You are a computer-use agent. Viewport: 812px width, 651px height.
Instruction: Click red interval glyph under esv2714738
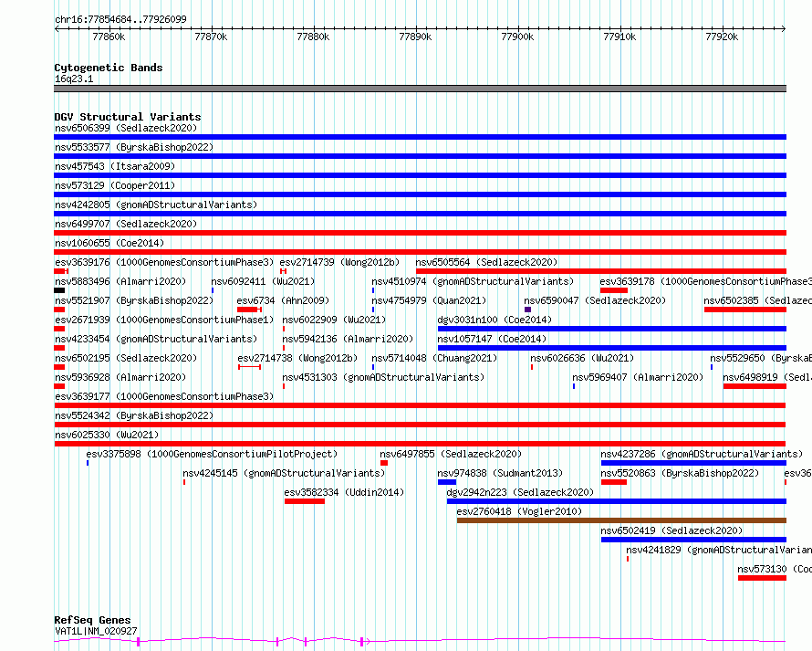tap(250, 367)
